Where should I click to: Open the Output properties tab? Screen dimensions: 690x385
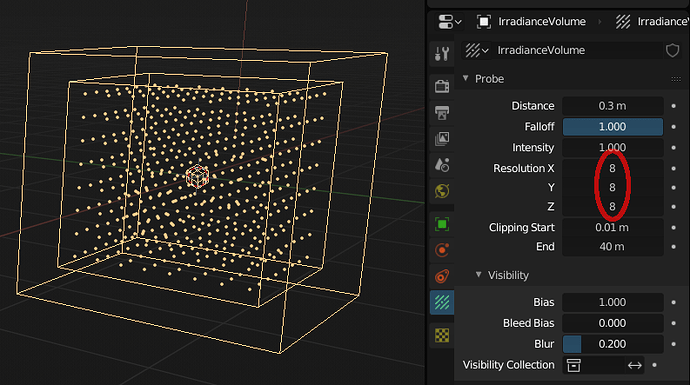point(442,113)
